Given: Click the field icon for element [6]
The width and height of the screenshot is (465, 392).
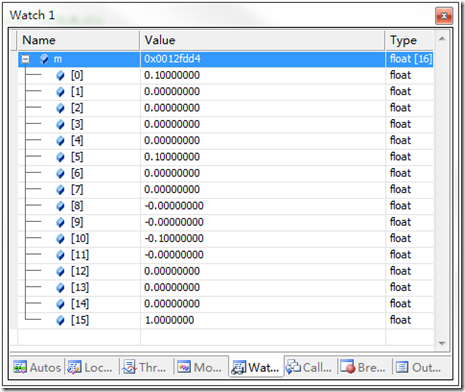Looking at the screenshot, I should [x=60, y=174].
